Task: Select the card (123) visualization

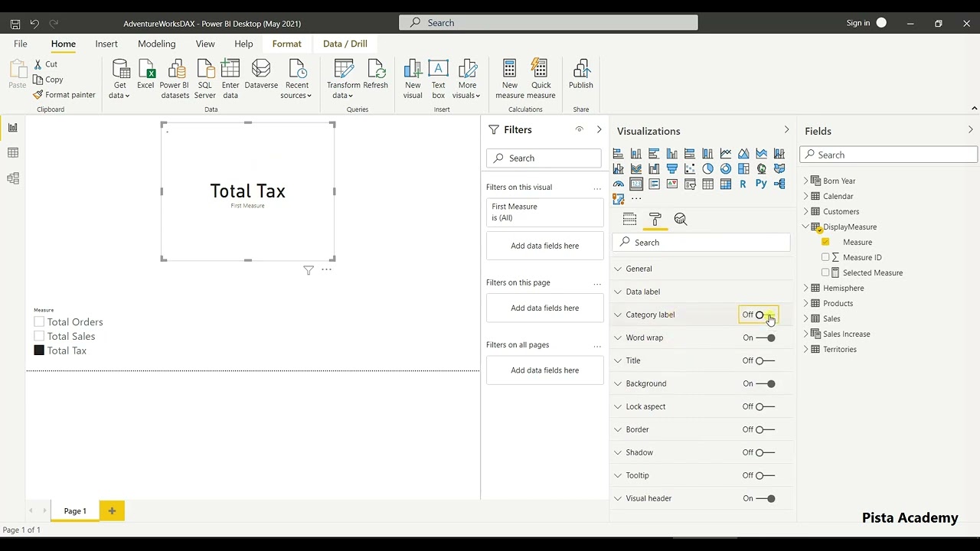Action: click(636, 184)
